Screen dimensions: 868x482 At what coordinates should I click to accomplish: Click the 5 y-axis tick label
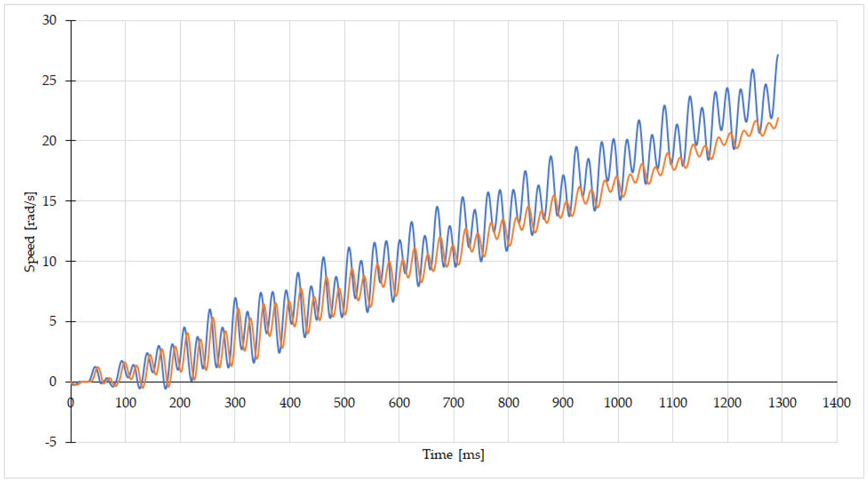[53, 321]
